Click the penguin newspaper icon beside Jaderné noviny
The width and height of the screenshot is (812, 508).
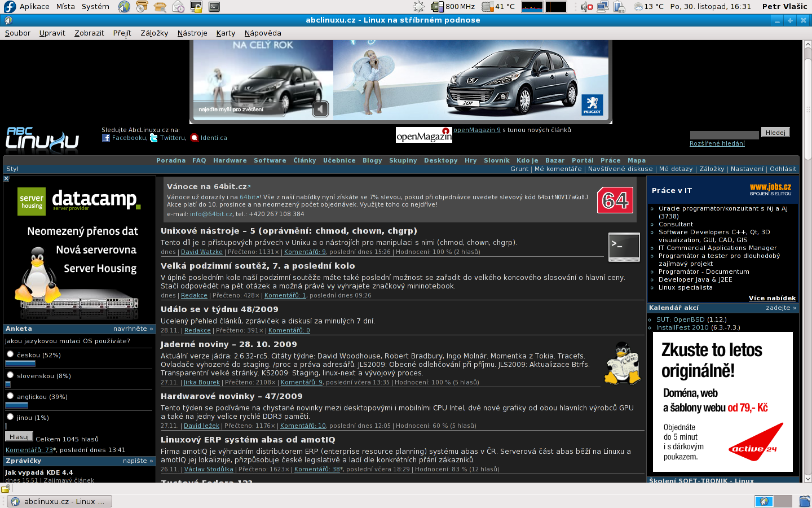623,364
